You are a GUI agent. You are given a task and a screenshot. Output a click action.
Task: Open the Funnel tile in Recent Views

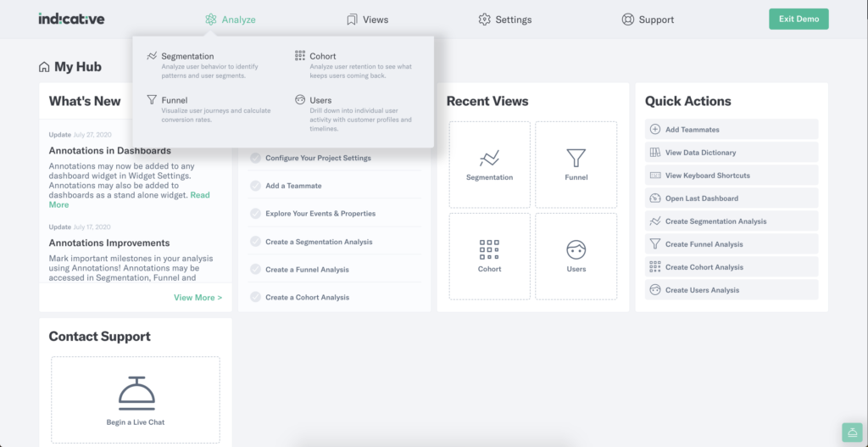point(576,165)
